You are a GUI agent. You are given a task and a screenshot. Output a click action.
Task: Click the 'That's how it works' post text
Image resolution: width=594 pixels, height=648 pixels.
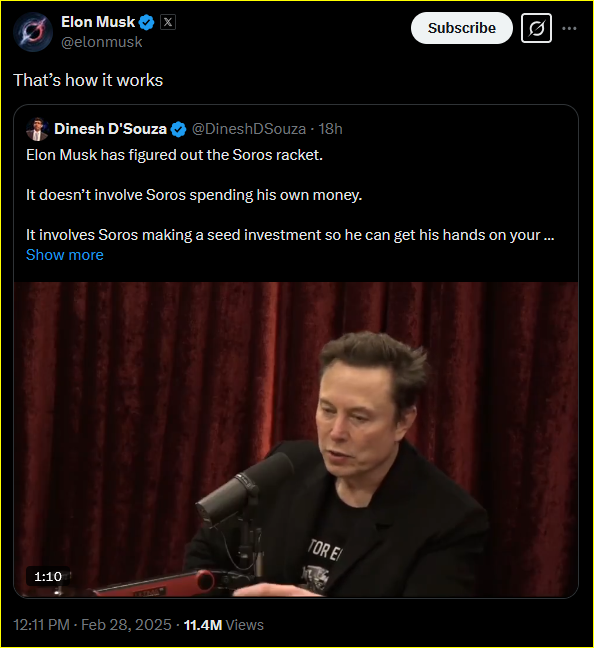click(88, 80)
